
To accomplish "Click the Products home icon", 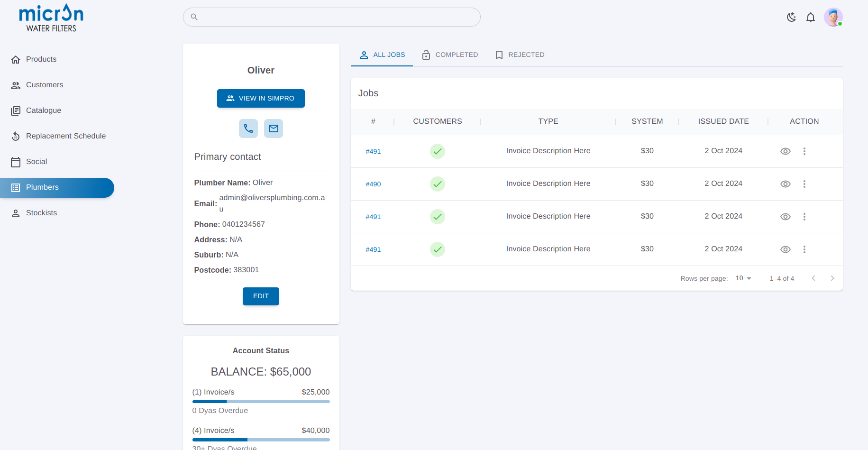I will [x=16, y=59].
